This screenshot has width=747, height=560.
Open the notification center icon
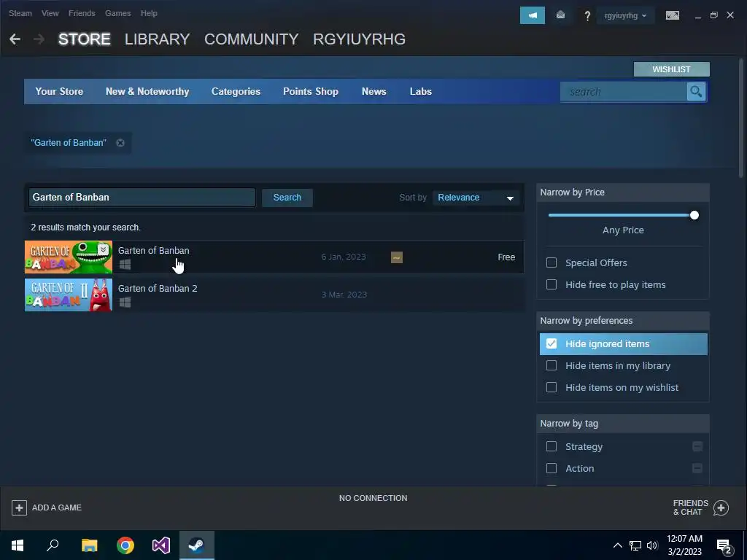(724, 545)
